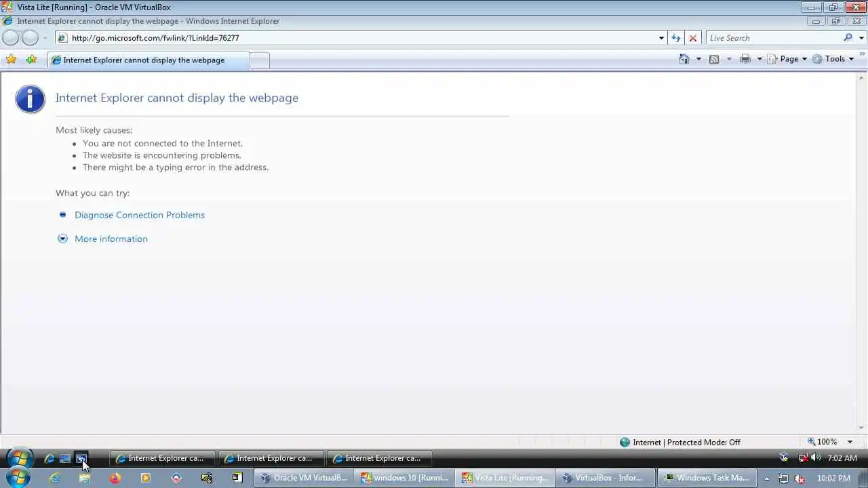The image size is (868, 488).
Task: Click the address bar URL field
Action: click(357, 38)
